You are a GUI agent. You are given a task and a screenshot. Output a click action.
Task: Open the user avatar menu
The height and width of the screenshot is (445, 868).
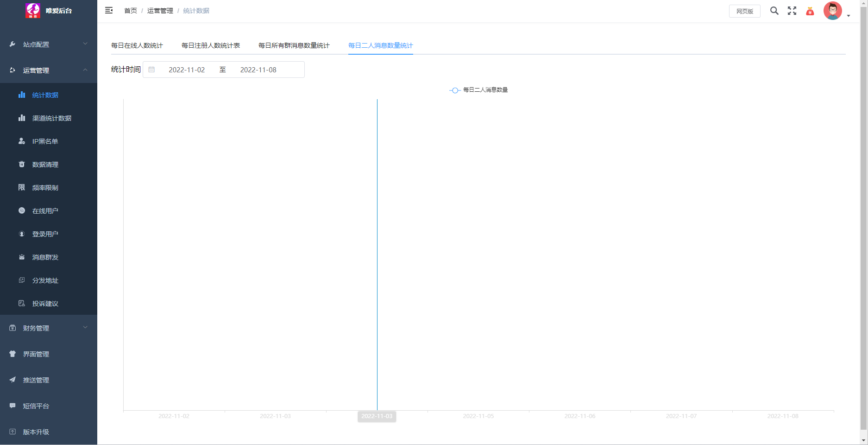point(833,11)
